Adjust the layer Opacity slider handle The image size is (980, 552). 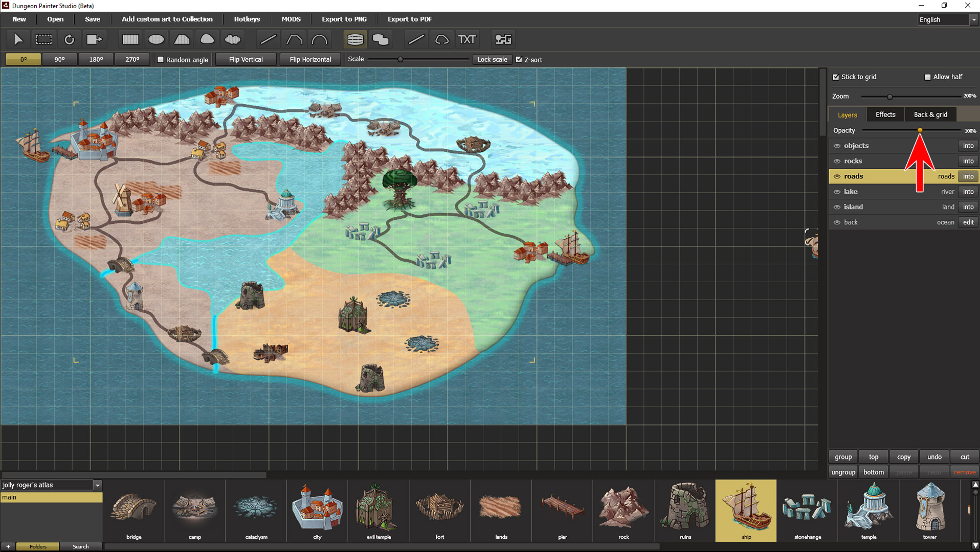coord(920,130)
